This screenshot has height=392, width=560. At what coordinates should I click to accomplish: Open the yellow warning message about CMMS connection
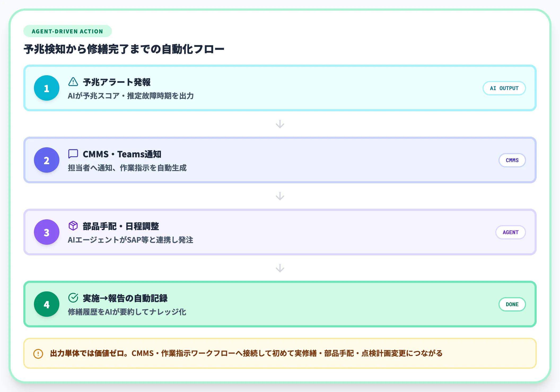pyautogui.click(x=246, y=353)
